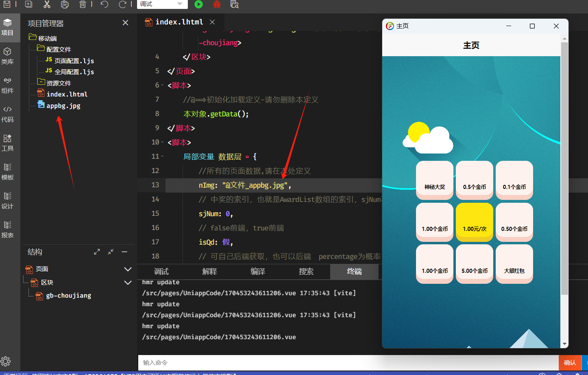Redo with the clockwise arrow icon
Image resolution: width=588 pixels, height=375 pixels.
click(x=122, y=4)
